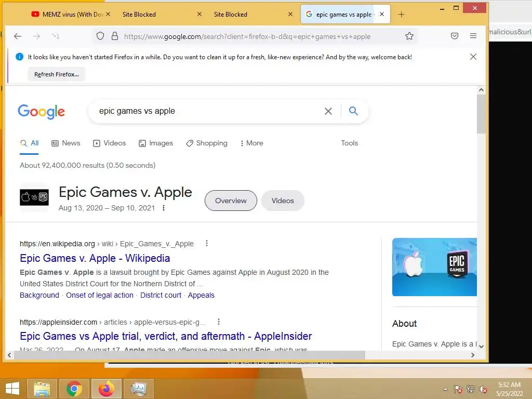This screenshot has height=399, width=532.
Task: Open the Firefox hamburger menu
Action: click(x=473, y=36)
